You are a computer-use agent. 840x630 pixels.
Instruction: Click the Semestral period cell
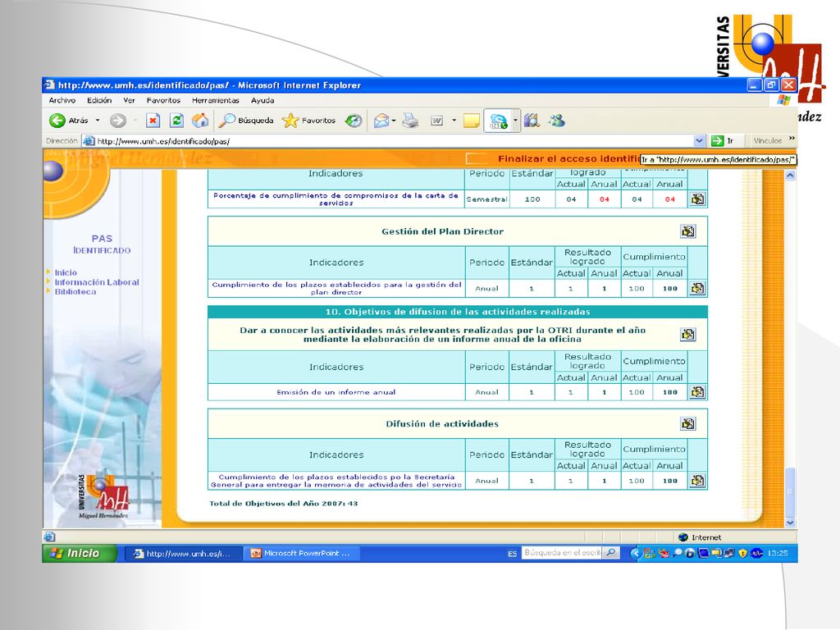coord(487,199)
